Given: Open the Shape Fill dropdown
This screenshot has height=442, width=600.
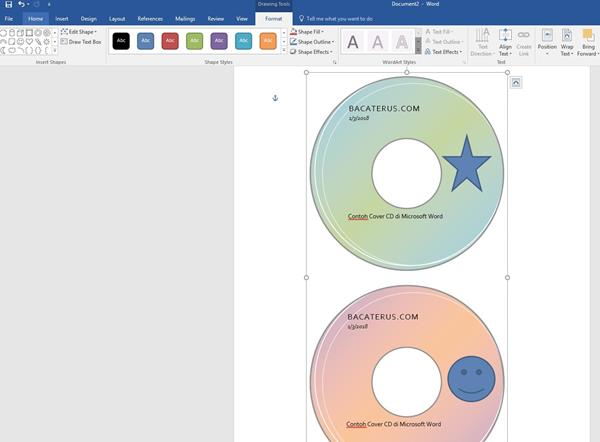Looking at the screenshot, I should point(307,32).
